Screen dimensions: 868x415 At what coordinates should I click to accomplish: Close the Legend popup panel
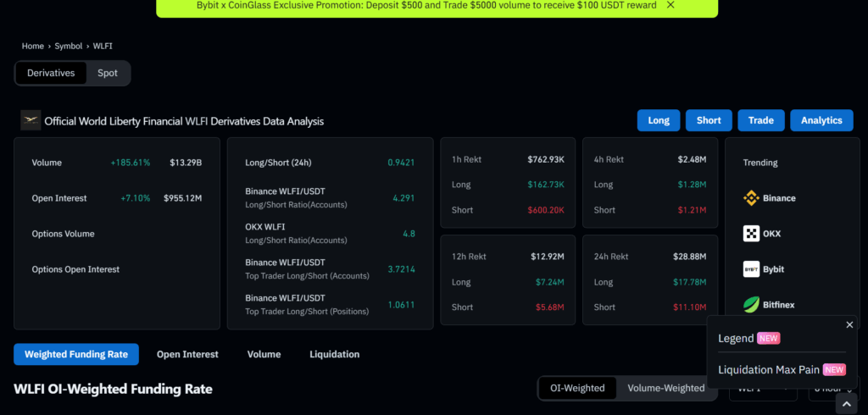coord(849,325)
